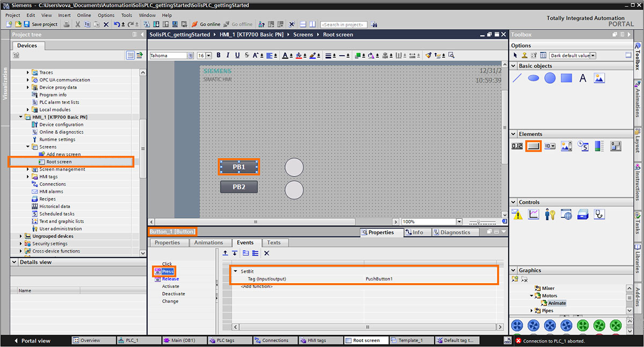Switch to Portal view
This screenshot has width=644, height=347.
[32, 341]
